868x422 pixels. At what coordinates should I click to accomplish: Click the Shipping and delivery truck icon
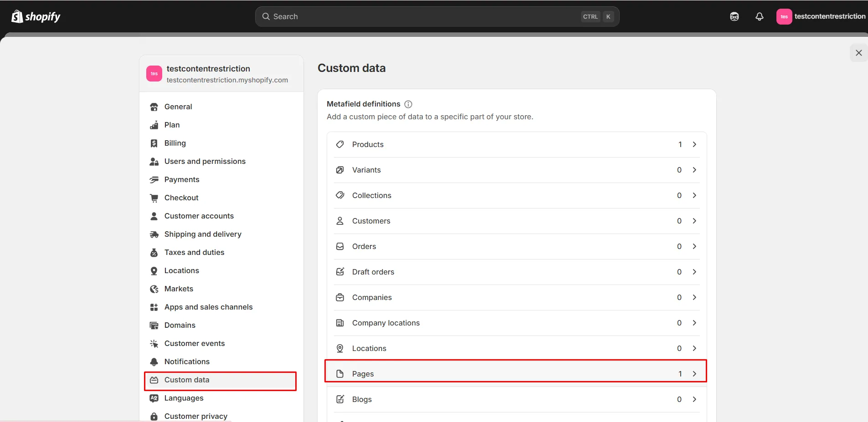coord(154,234)
